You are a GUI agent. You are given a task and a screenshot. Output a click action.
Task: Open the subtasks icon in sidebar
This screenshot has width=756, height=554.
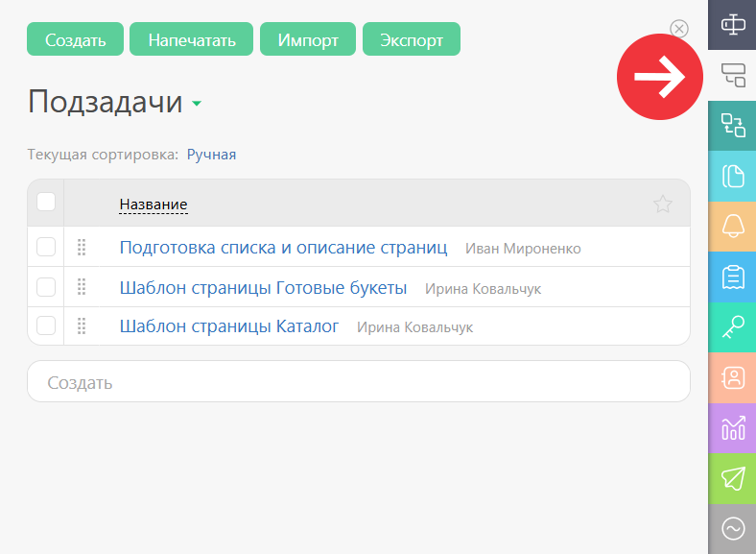732,75
